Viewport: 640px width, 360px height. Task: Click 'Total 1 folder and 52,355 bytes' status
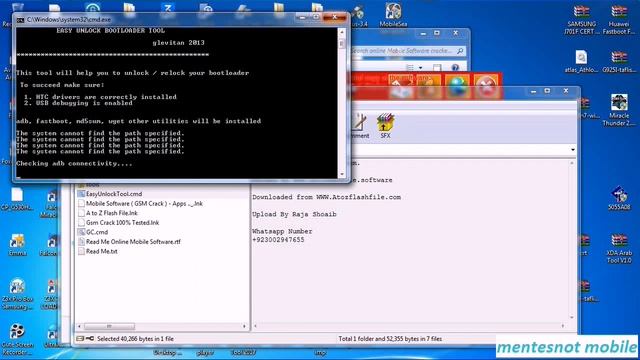[390, 339]
